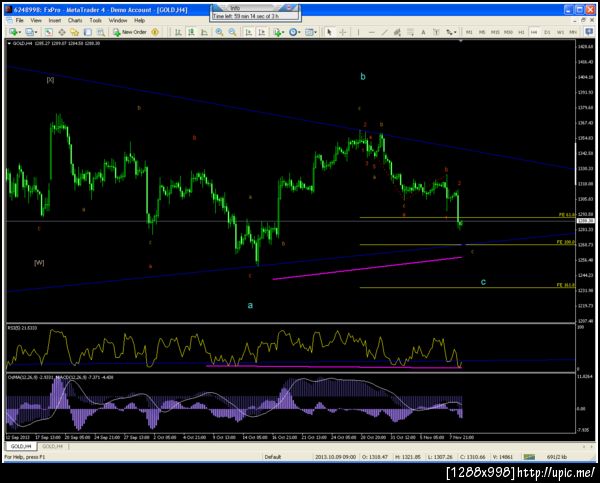Screen dimensions: 600x483
Task: Open the Terminal window icon
Action: click(x=88, y=32)
